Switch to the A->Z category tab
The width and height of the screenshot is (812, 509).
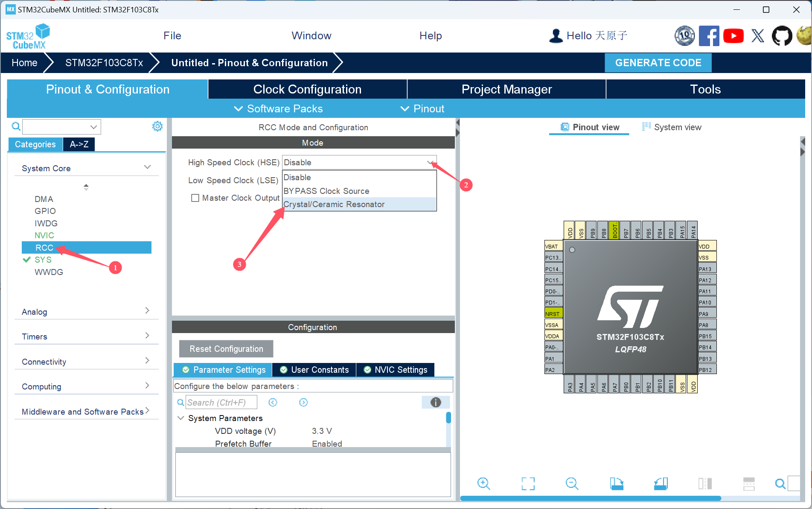coord(79,144)
